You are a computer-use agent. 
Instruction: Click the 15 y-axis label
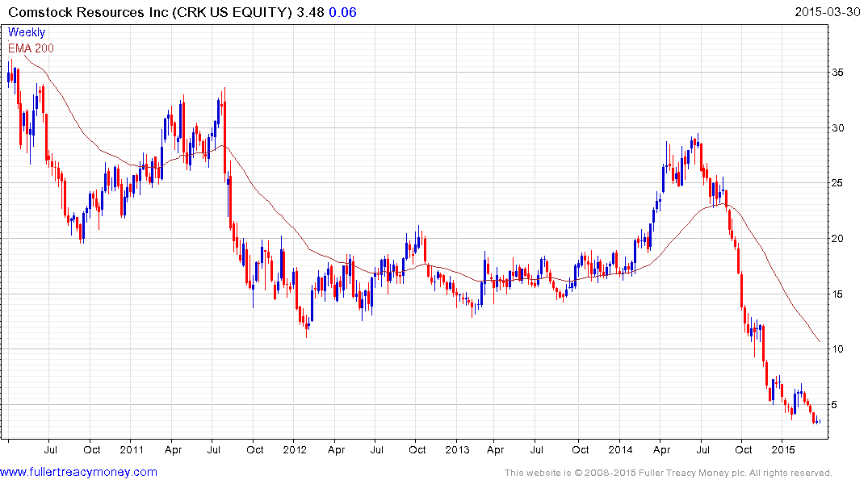[837, 294]
